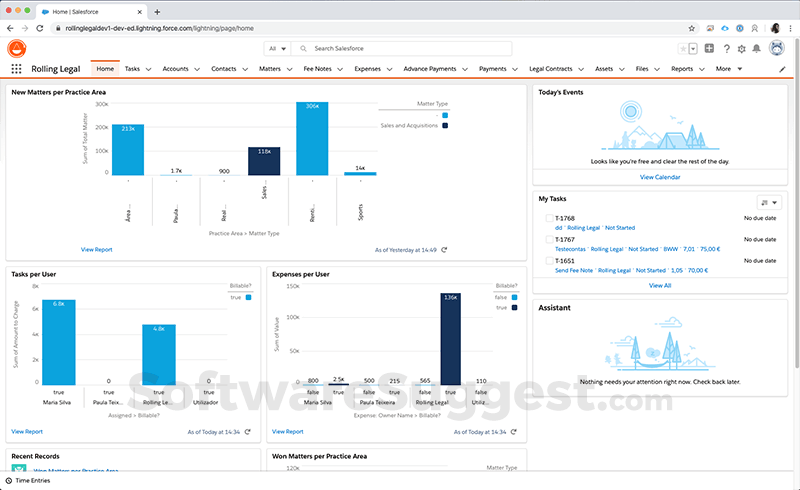Tick the checkbox for task T-1651
The image size is (800, 490).
(x=548, y=261)
